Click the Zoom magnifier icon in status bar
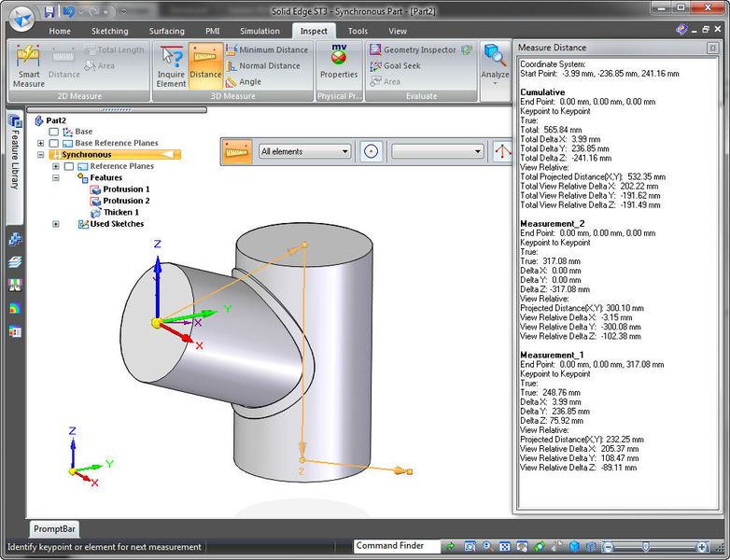 point(487,546)
